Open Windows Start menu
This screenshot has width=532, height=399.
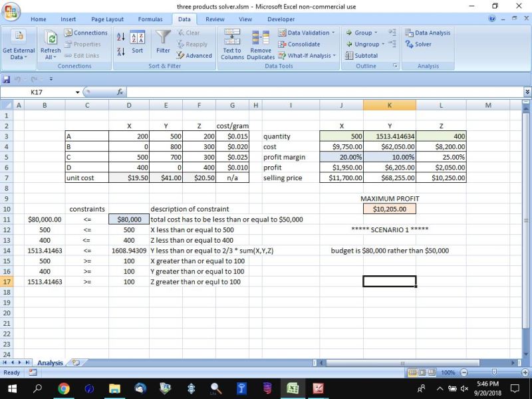point(12,388)
